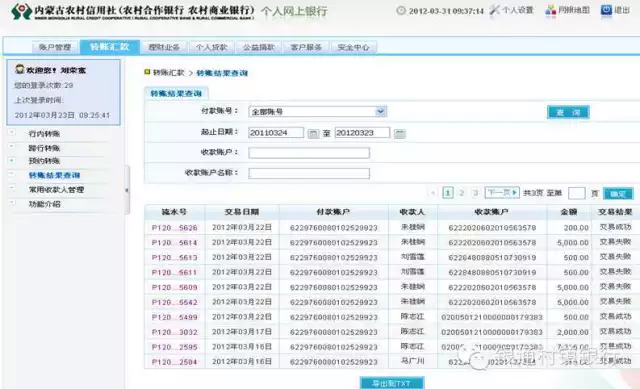Click the page number jump input box
Viewport: 640px width, 389px height.
click(577, 193)
